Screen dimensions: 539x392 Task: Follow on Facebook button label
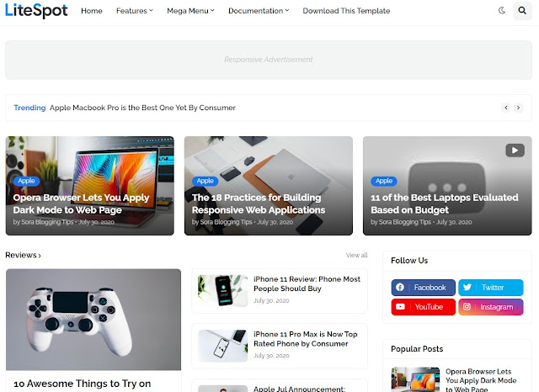430,288
